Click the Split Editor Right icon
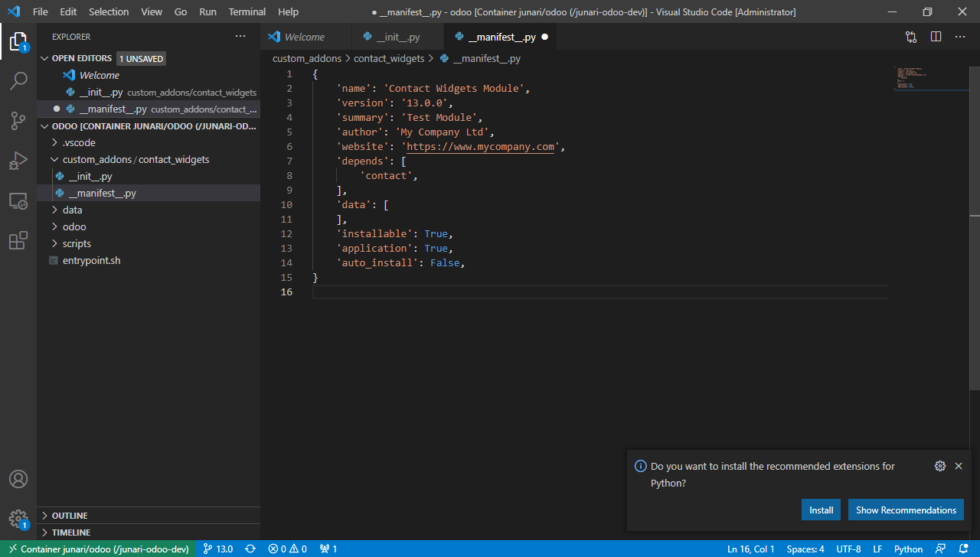Image resolution: width=980 pixels, height=557 pixels. pos(936,37)
